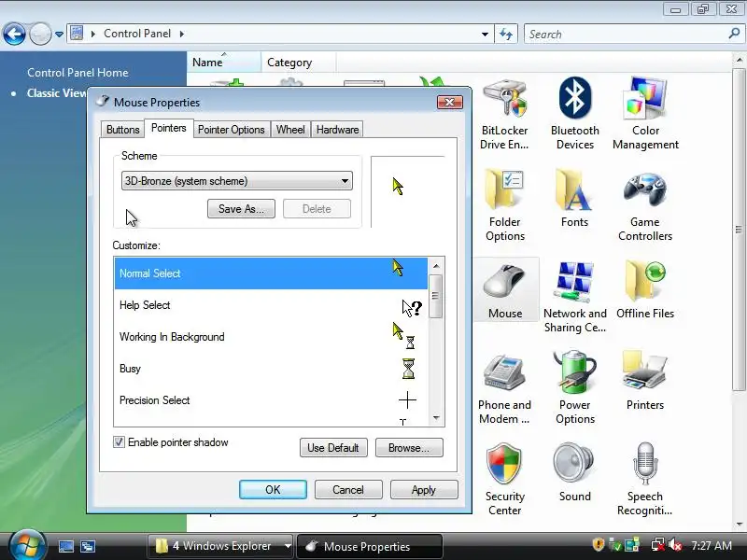Select Working In Background pointer row
Image resolution: width=747 pixels, height=560 pixels.
tap(271, 337)
